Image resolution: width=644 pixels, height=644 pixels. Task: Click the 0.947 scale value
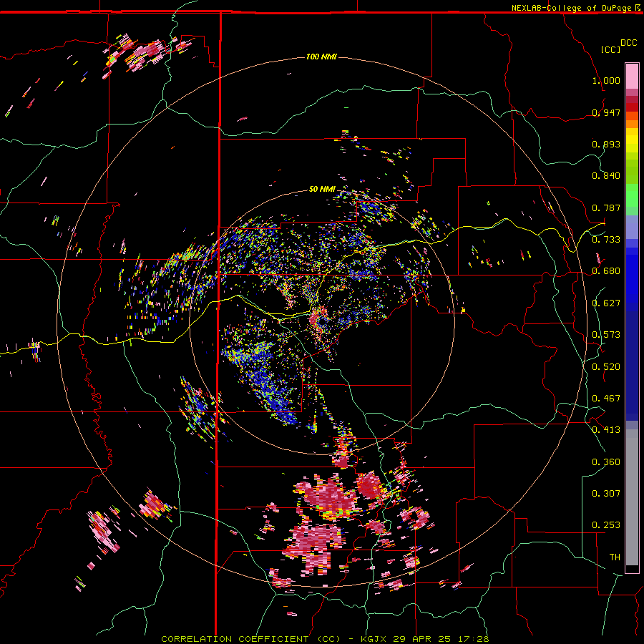pyautogui.click(x=606, y=112)
